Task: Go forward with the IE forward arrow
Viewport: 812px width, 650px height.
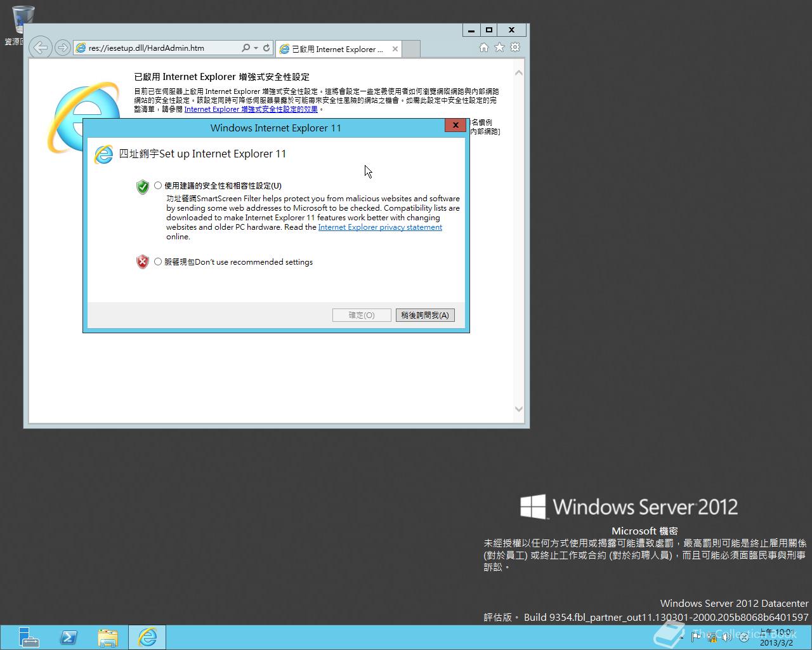Action: [x=62, y=48]
